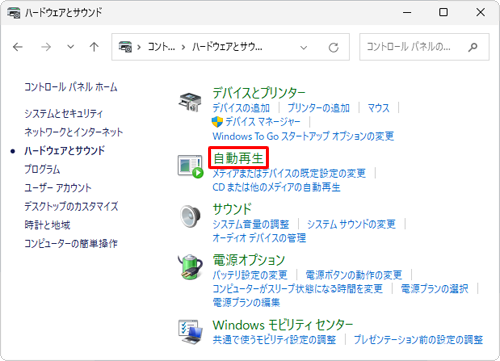The image size is (500, 361).
Task: Focus the Control Panel search box
Action: [424, 47]
